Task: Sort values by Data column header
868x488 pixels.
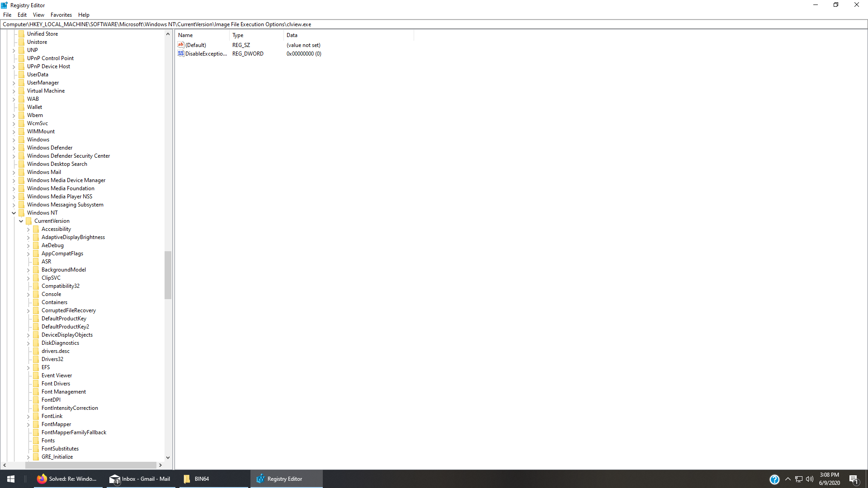Action: 349,35
